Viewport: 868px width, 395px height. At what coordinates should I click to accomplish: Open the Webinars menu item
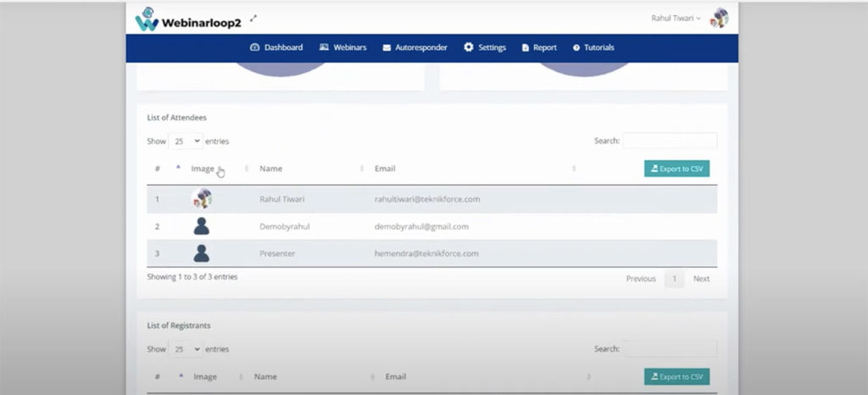[x=342, y=47]
